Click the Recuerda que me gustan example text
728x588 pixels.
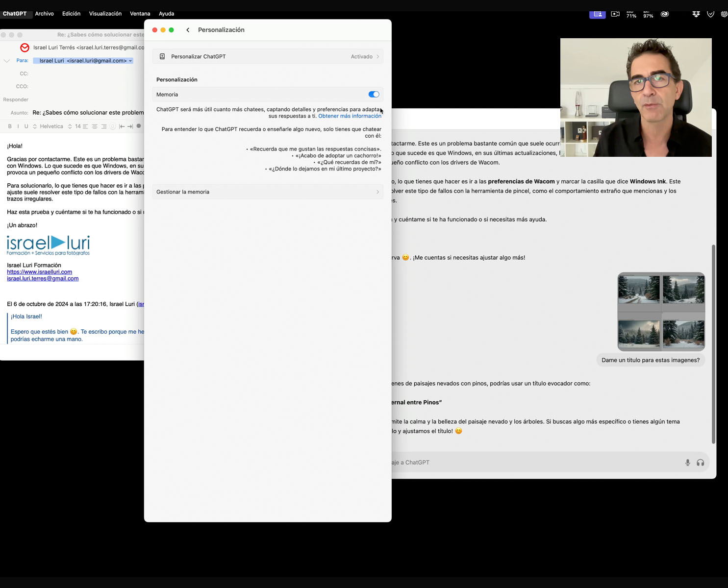(315, 149)
